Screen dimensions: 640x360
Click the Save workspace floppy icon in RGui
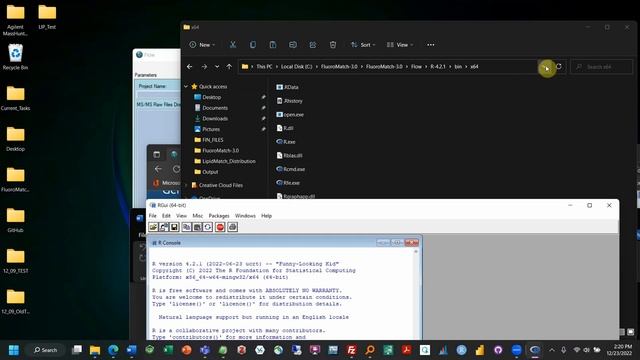click(x=174, y=227)
